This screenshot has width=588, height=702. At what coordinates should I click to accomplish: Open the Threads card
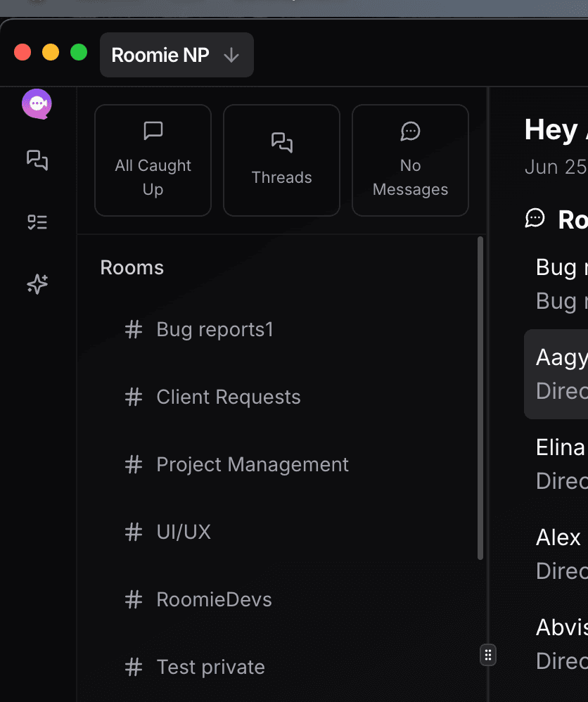coord(281,160)
